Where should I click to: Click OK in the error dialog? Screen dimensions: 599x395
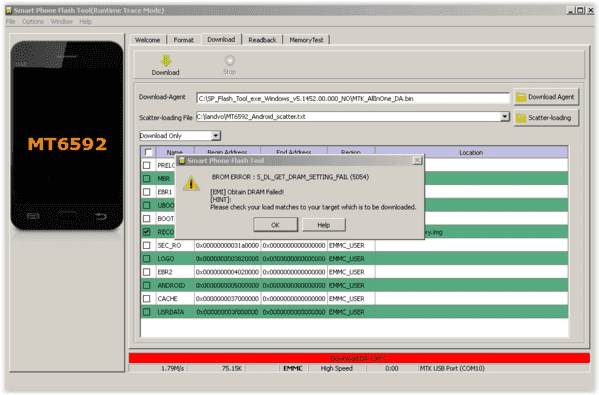click(x=275, y=225)
